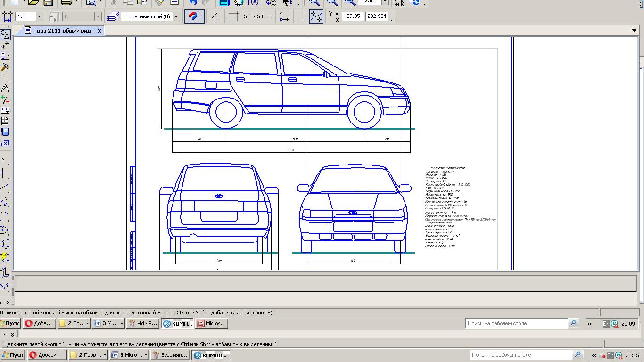
Task: Toggle orthogonal drawing mode icon
Action: click(x=302, y=16)
